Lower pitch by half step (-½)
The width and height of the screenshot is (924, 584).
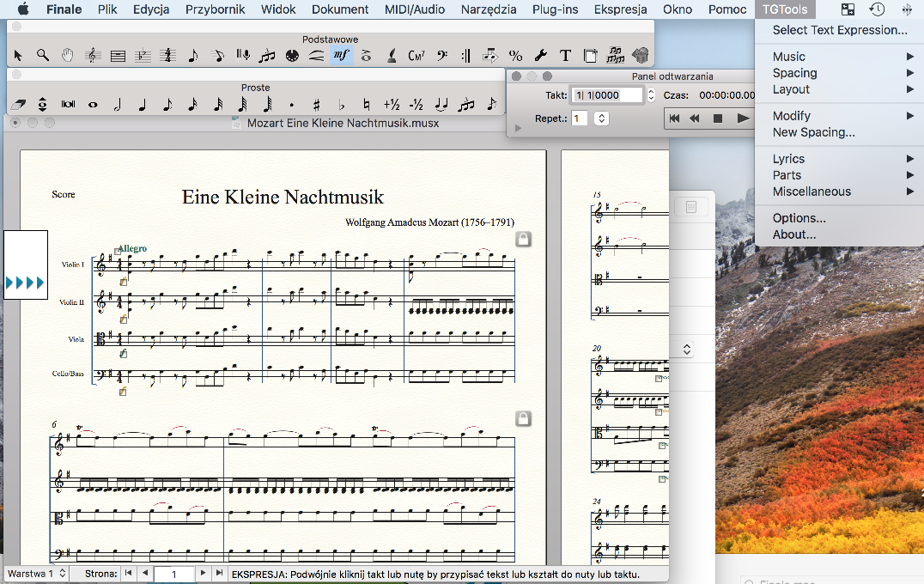[416, 105]
